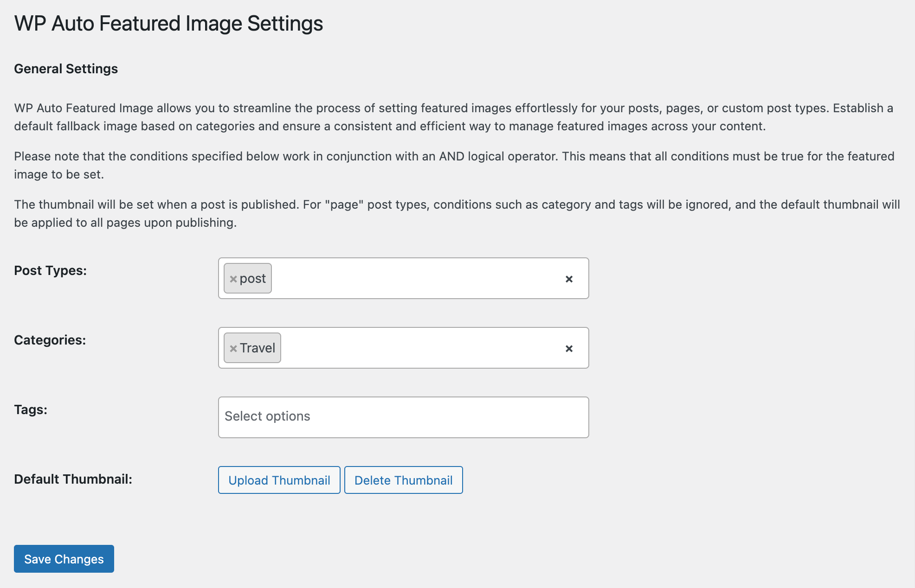This screenshot has width=915, height=588.
Task: Click the paragraph mentioning AND logical operator
Action: (454, 165)
